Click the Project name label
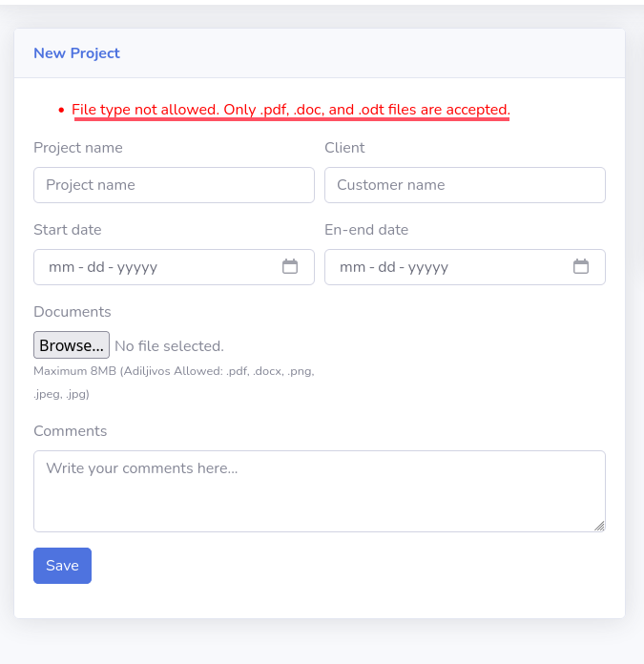 pos(78,148)
